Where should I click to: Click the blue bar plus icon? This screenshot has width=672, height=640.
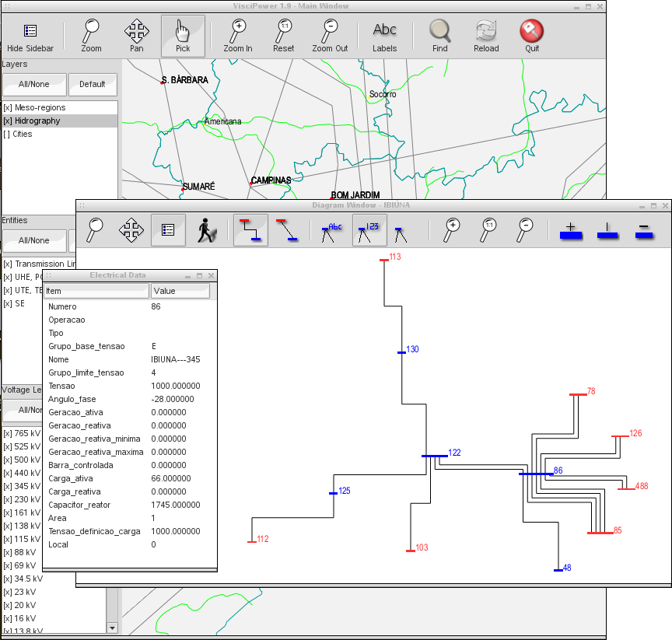click(x=570, y=231)
